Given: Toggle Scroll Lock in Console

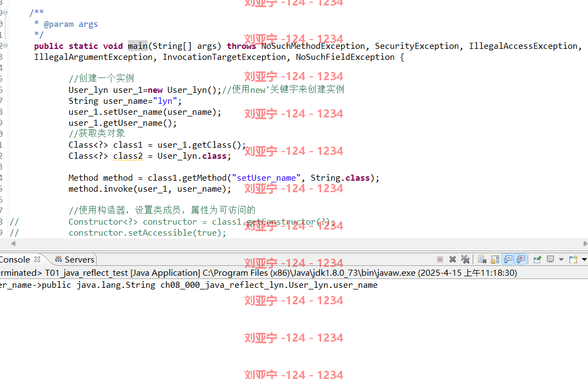Looking at the screenshot, I should (x=495, y=259).
